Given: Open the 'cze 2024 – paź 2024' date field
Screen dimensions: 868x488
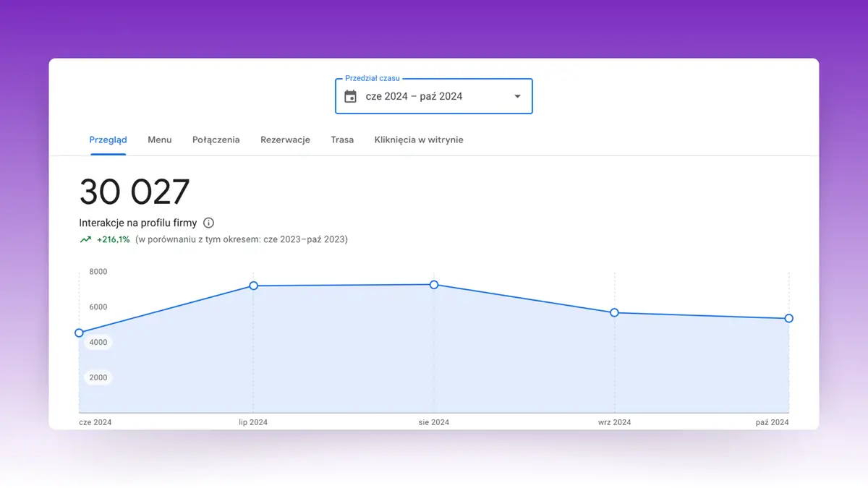Looking at the screenshot, I should 414,96.
